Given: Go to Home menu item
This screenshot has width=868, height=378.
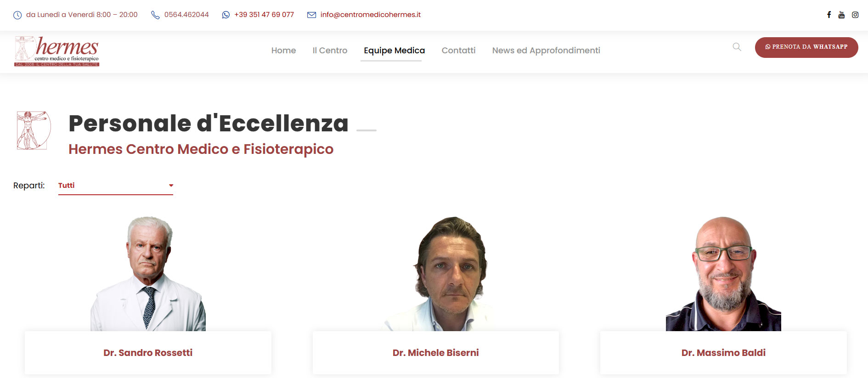Looking at the screenshot, I should pos(283,51).
